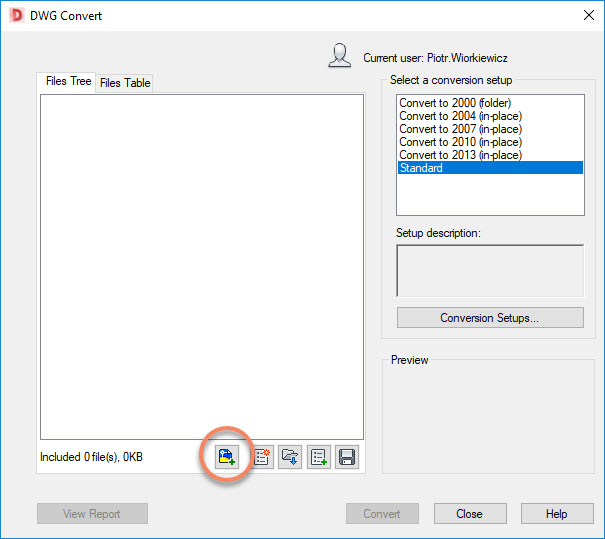
Task: Choose the Convert to 2013 (in-place) setup
Action: tap(459, 155)
